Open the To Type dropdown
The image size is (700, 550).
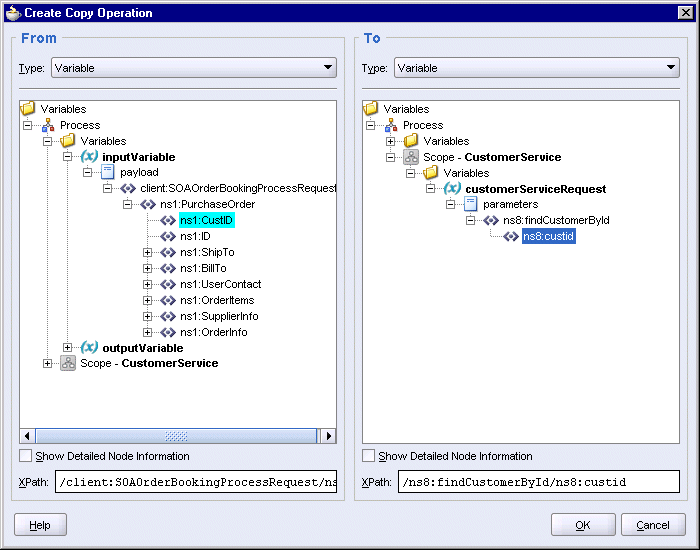click(537, 68)
